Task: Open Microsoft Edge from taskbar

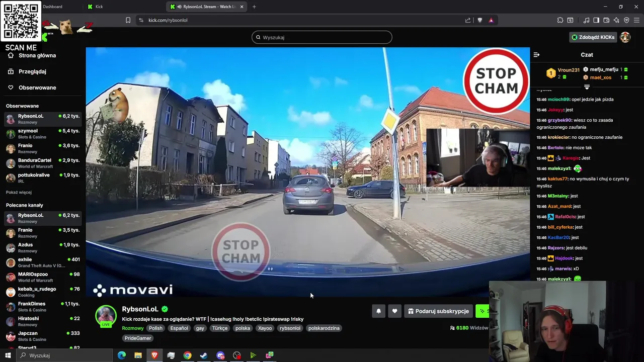Action: tap(121, 355)
